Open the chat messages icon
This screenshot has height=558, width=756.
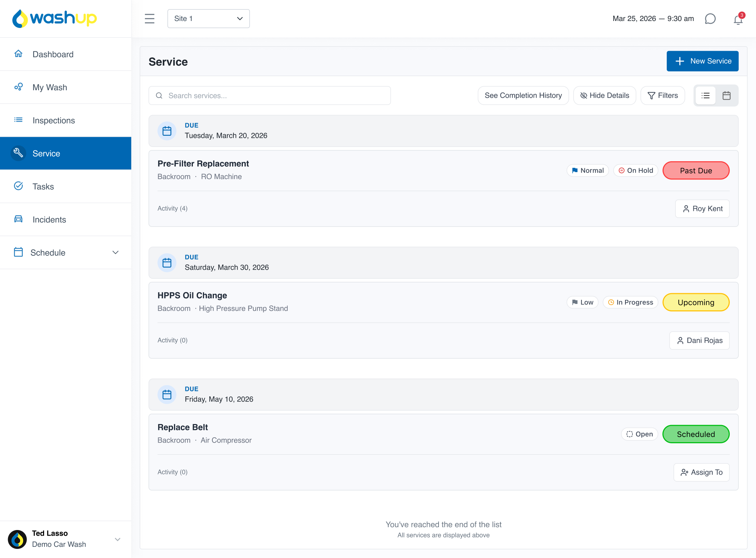coord(710,19)
